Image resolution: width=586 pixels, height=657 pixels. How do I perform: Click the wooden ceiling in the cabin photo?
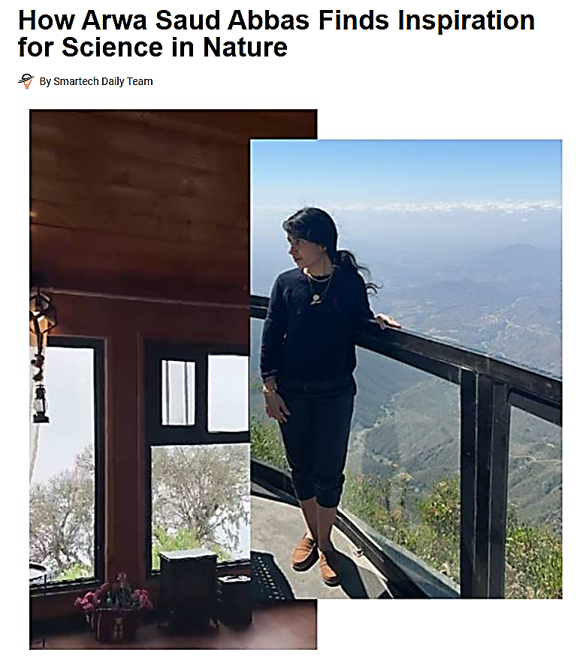click(139, 197)
